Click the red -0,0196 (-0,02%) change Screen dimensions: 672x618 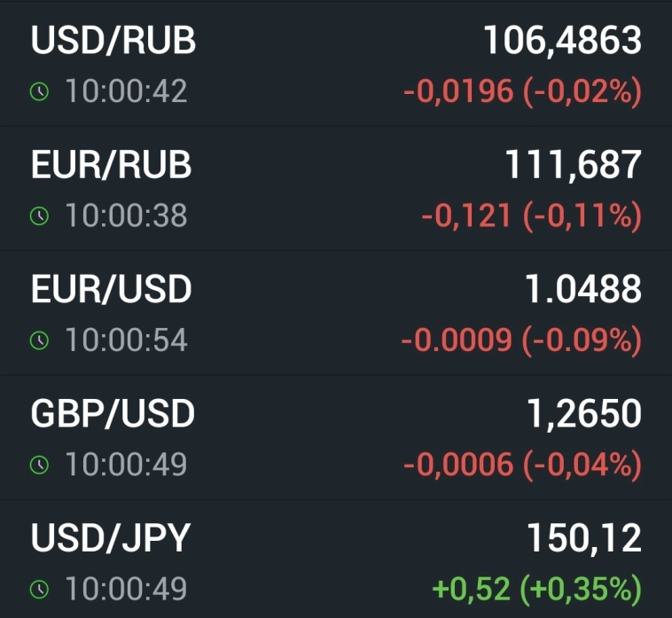tap(522, 91)
